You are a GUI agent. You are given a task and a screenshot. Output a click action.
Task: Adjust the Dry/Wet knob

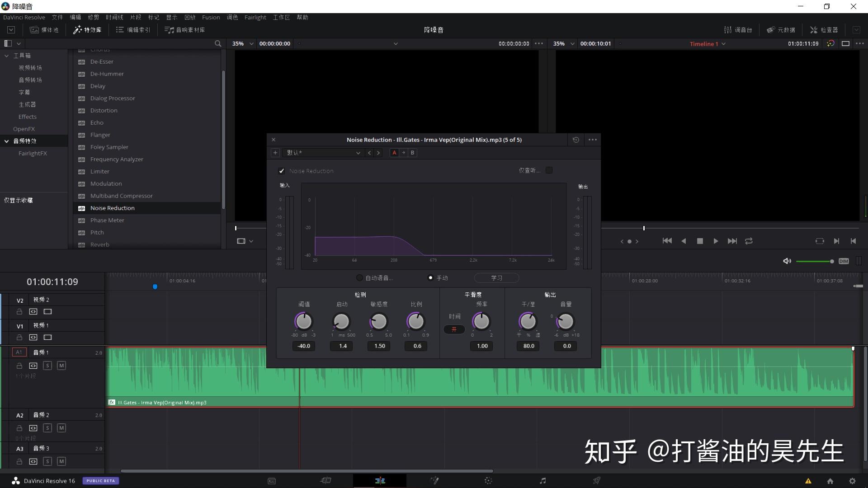tap(528, 321)
